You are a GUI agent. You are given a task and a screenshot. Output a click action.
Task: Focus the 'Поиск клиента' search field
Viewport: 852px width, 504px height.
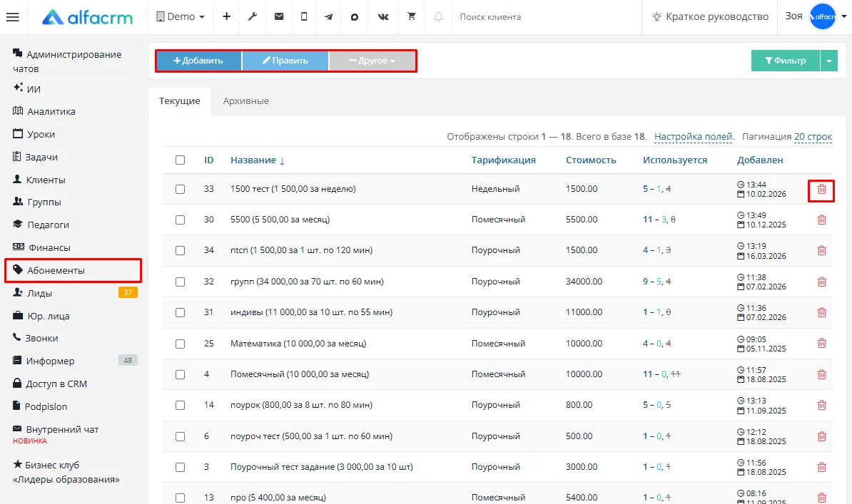[x=546, y=17]
